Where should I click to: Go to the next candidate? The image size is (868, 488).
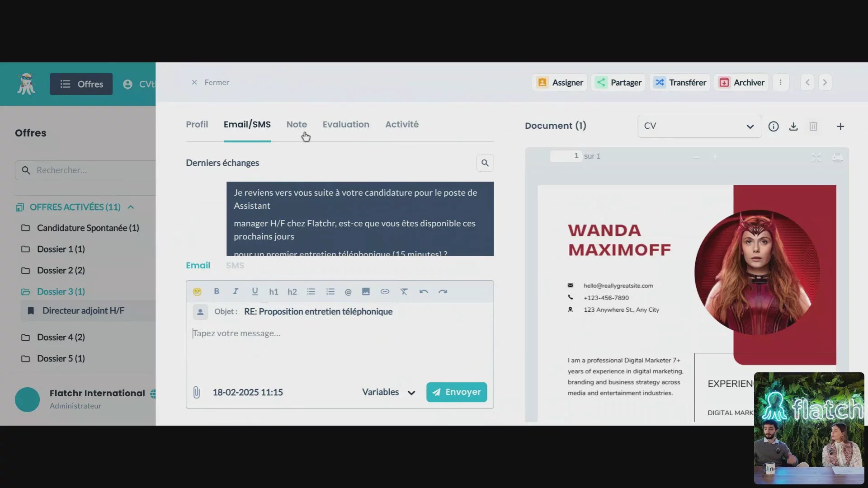coord(825,83)
